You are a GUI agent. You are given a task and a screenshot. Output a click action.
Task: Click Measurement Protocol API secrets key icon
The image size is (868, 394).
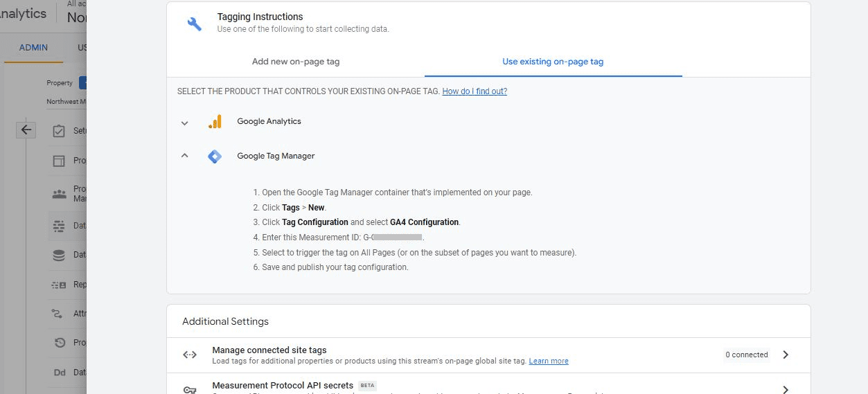(190, 390)
